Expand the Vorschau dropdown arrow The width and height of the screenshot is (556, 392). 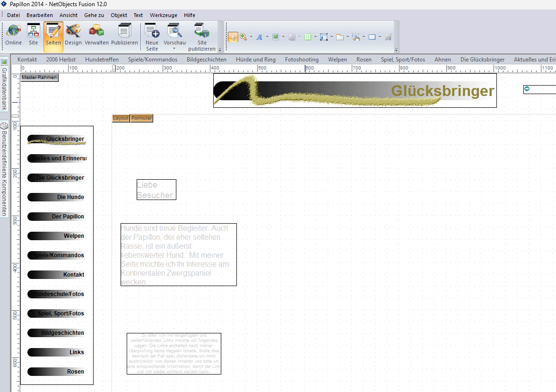(x=174, y=49)
